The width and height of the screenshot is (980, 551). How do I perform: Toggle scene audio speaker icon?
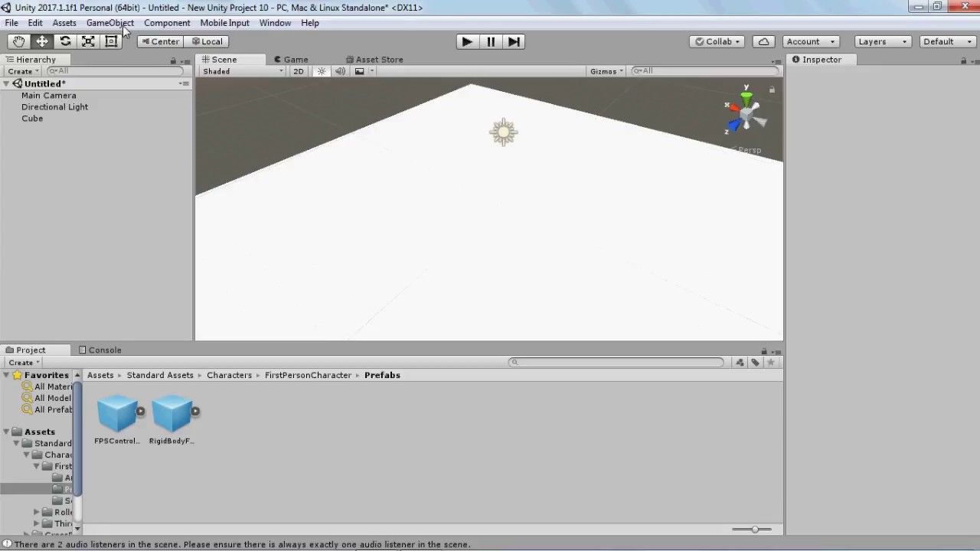click(340, 71)
